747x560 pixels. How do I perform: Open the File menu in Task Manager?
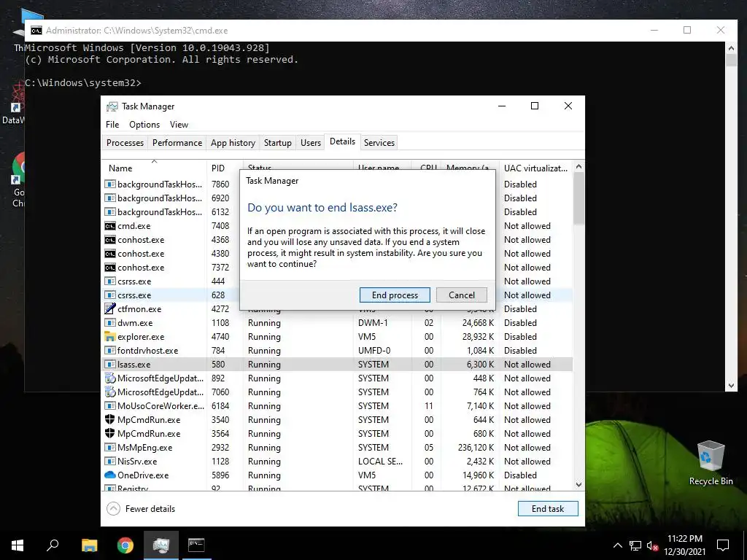[x=112, y=124]
